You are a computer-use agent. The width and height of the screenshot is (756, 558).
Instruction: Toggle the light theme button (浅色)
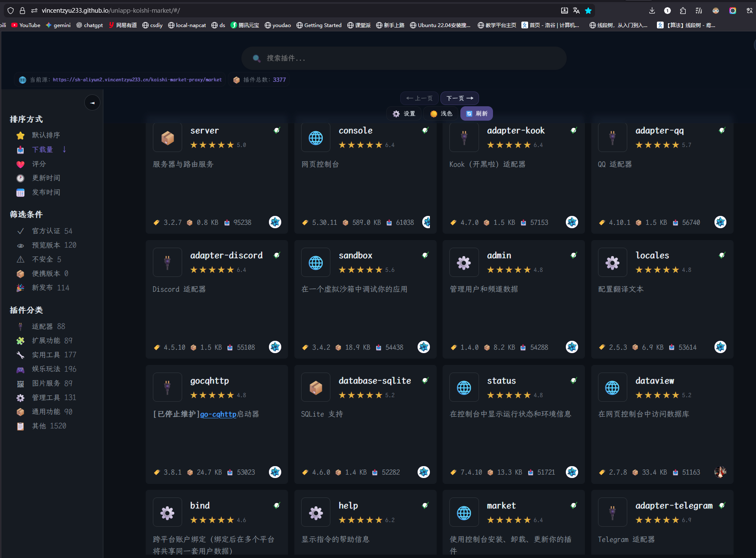tap(441, 113)
